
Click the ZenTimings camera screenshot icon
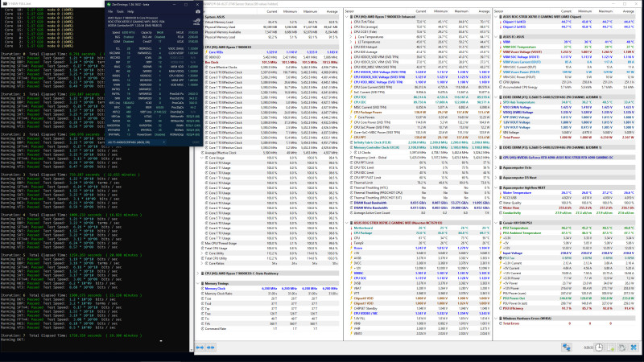point(198,12)
